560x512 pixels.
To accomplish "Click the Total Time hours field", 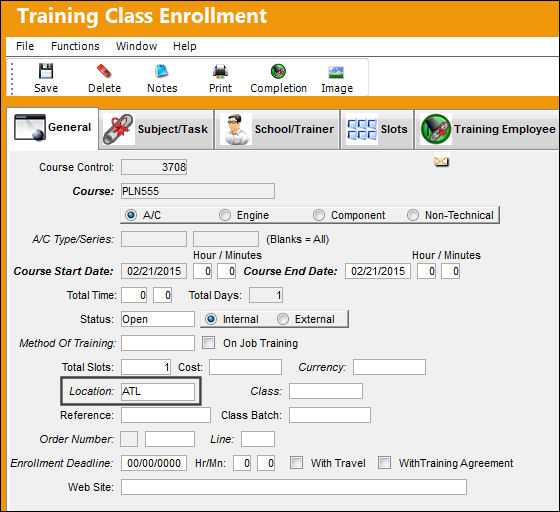I will coord(134,295).
